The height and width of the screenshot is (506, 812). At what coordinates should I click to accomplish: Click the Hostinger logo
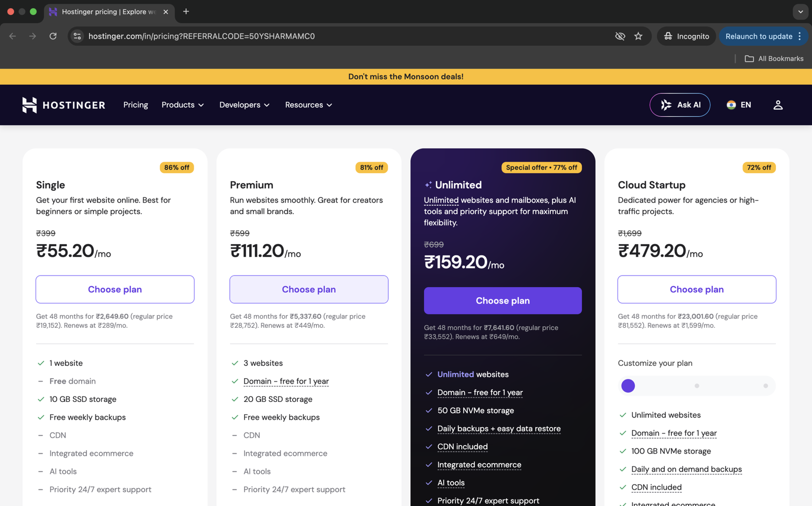[x=63, y=105]
